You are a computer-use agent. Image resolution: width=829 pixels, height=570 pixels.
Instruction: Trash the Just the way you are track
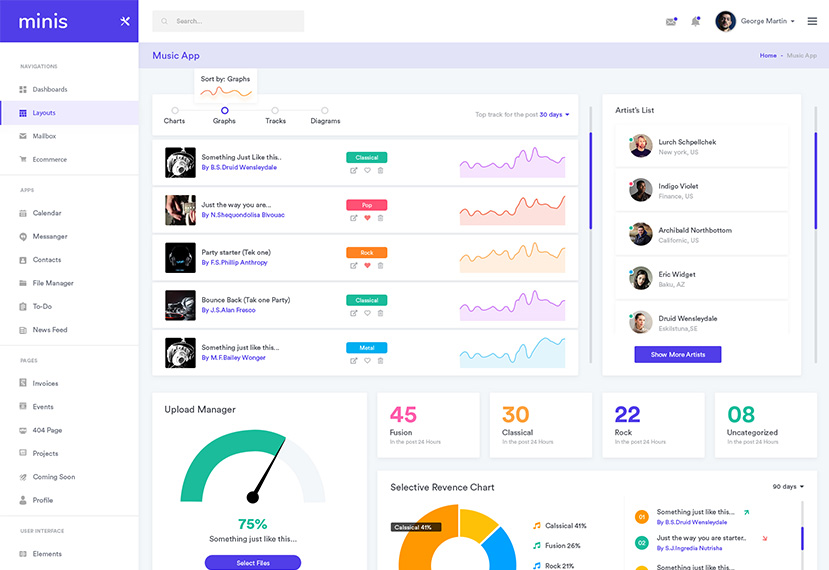[380, 218]
